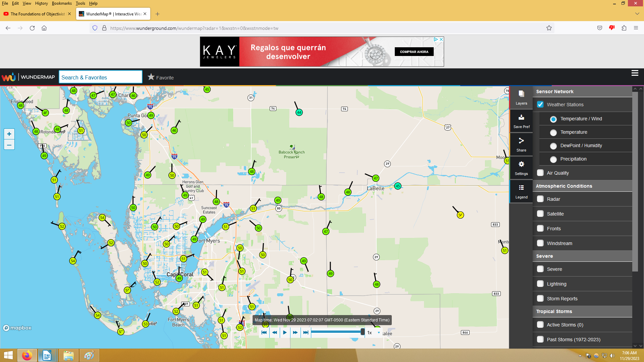Zoom in the map with plus button
644x362 pixels.
[9, 134]
